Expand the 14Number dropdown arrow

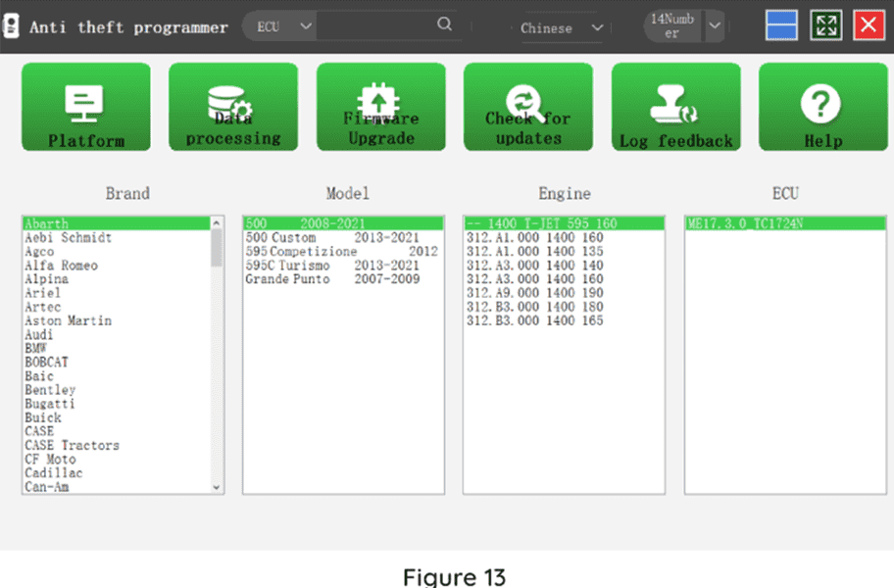click(715, 25)
